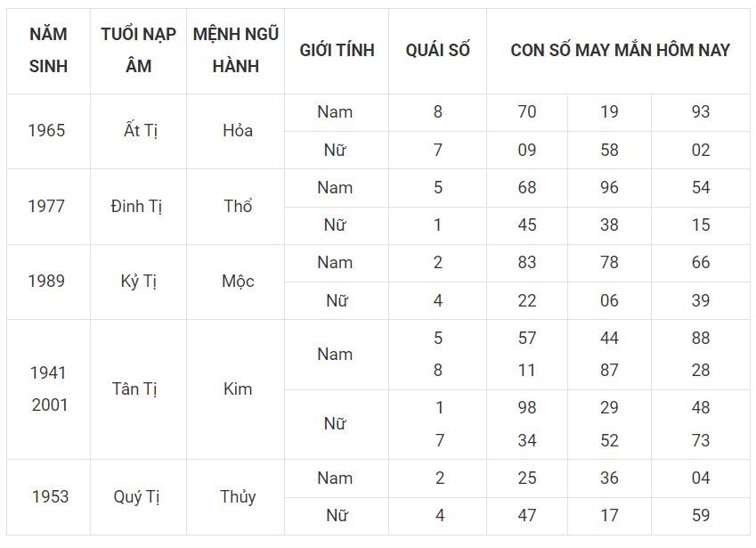
Task: Select the TUỔI NẠP ÂM header cell
Action: pyautogui.click(x=138, y=51)
